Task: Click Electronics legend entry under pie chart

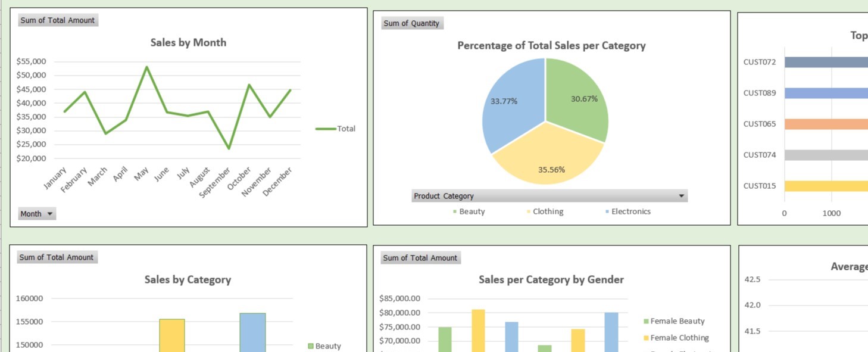Action: pyautogui.click(x=628, y=211)
